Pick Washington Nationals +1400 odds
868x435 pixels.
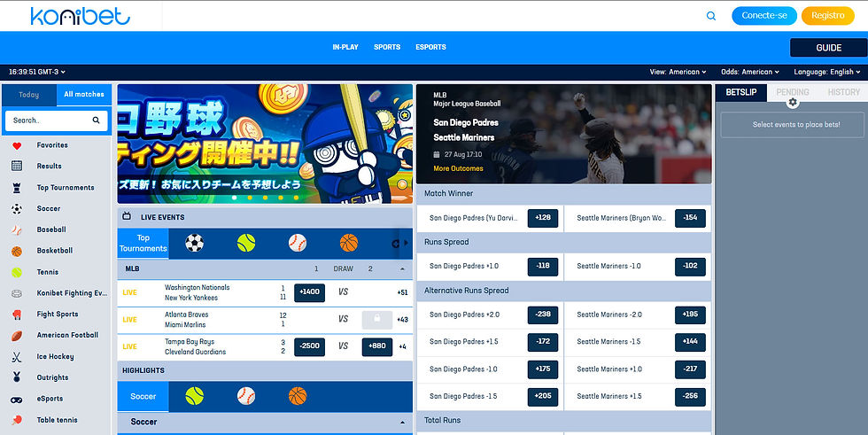(x=309, y=292)
